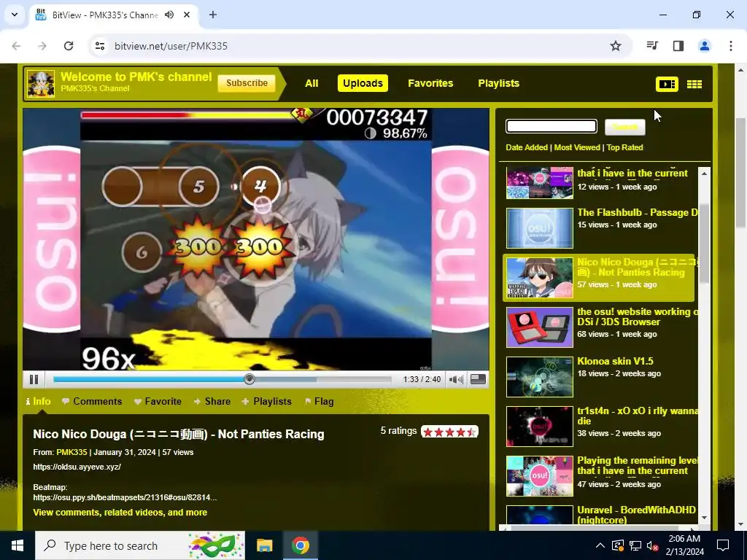Click Windows taskbar search box
The height and width of the screenshot is (560, 747).
(x=140, y=545)
